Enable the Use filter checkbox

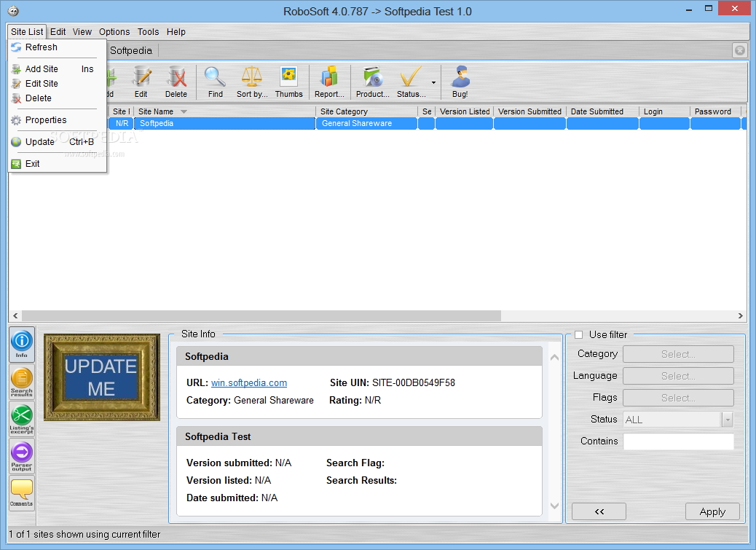578,334
